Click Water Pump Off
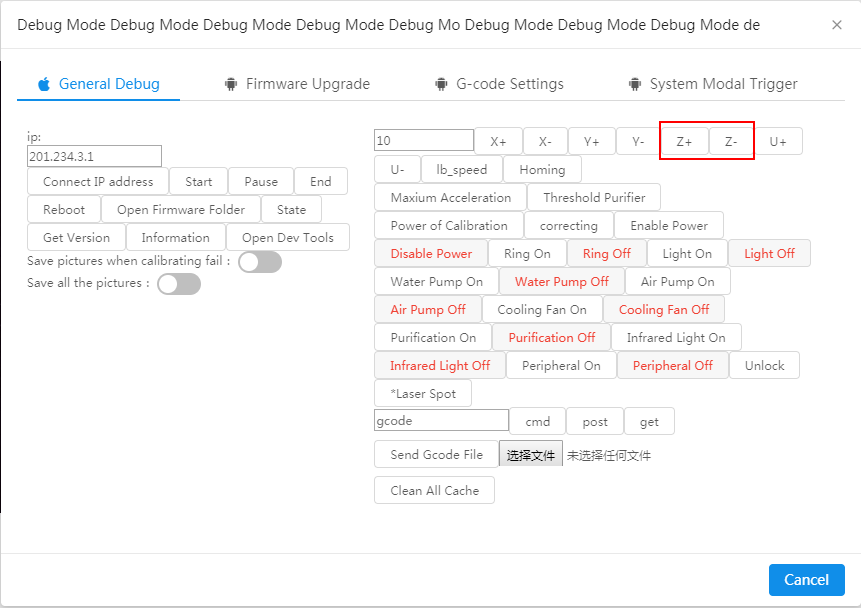This screenshot has height=608, width=861. 562,281
